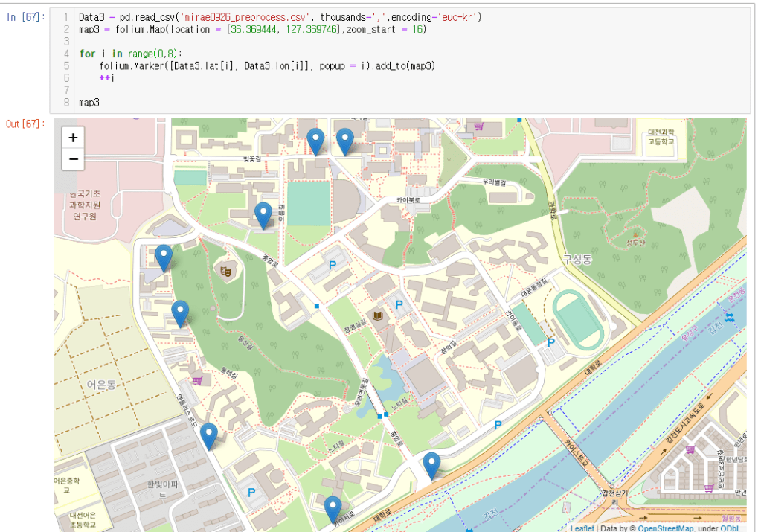Click the theater masks icon on the map
The width and height of the screenshot is (761, 532).
[227, 272]
